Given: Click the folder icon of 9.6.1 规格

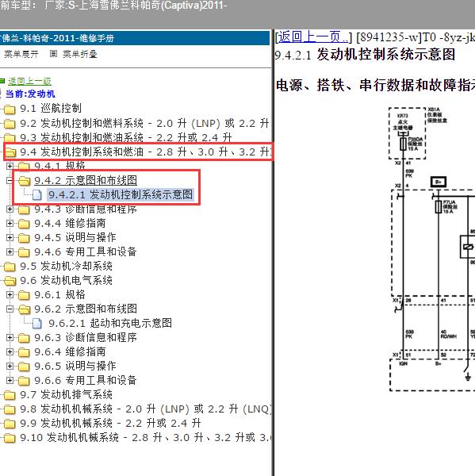Looking at the screenshot, I should click(x=24, y=295).
